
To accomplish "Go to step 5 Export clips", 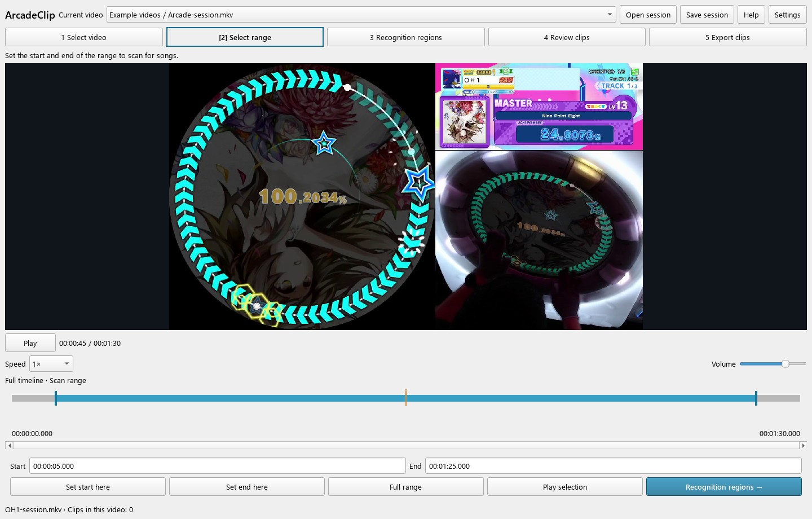I will (x=728, y=37).
